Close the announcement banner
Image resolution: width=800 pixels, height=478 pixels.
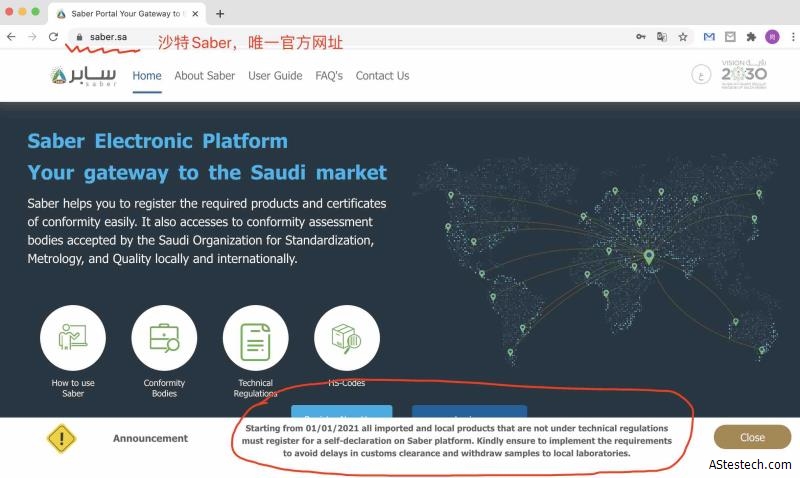coord(752,437)
